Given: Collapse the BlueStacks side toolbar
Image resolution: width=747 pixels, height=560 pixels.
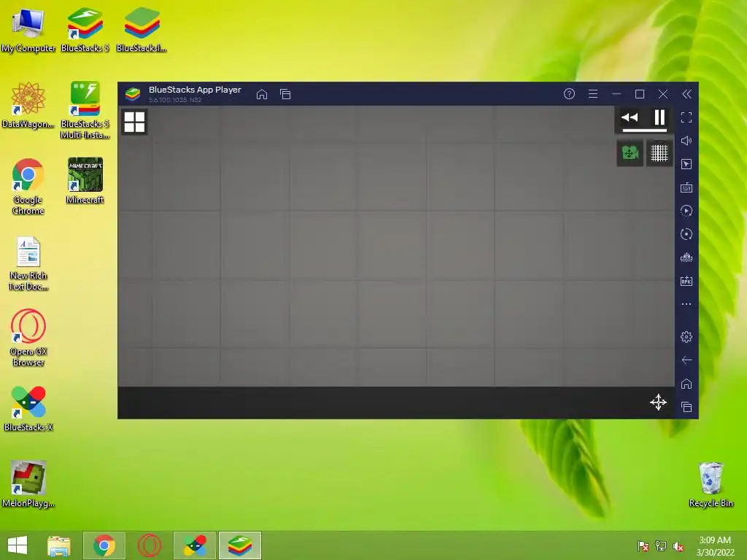Looking at the screenshot, I should point(686,94).
